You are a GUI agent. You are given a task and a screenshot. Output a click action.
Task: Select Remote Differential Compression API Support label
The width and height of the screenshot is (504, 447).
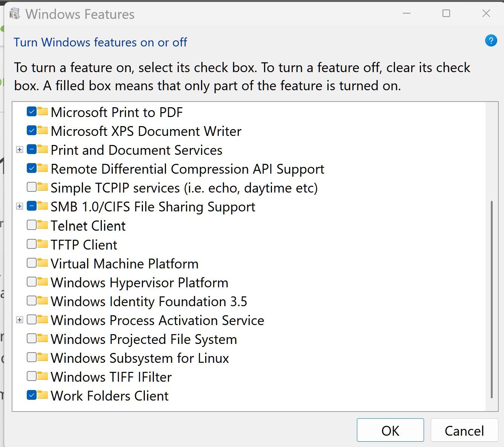coord(187,169)
